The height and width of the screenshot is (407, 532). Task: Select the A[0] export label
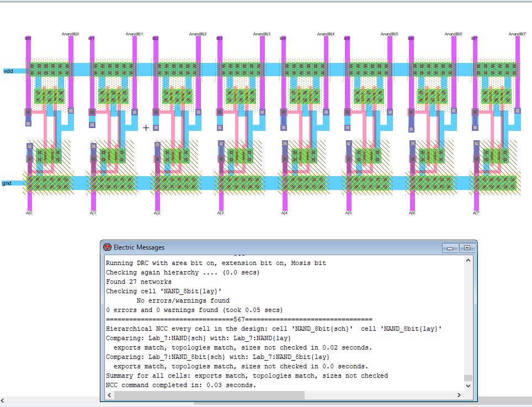click(x=29, y=213)
